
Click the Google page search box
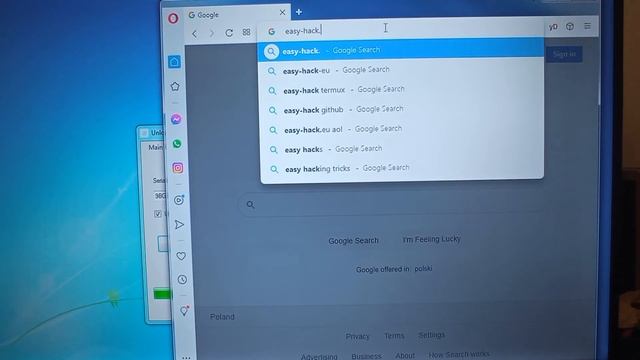(x=392, y=204)
